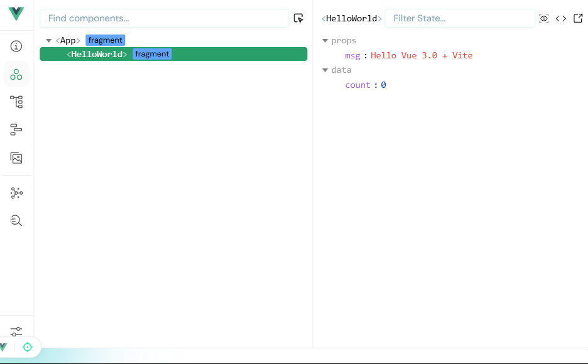
Task: Open HelloWorld in editor via external link icon
Action: (578, 18)
